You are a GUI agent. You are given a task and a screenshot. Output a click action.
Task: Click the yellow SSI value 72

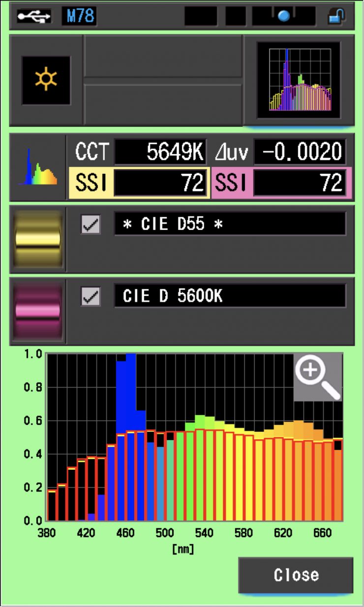point(160,183)
